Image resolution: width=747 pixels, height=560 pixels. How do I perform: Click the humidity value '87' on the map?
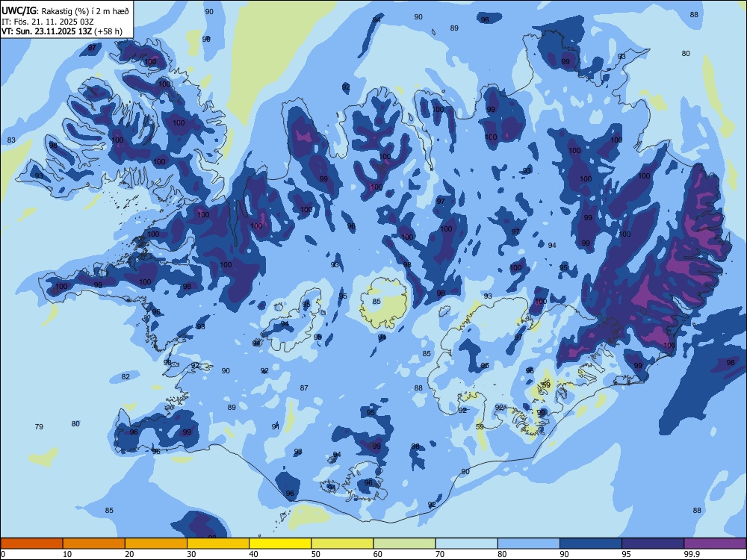tap(304, 388)
